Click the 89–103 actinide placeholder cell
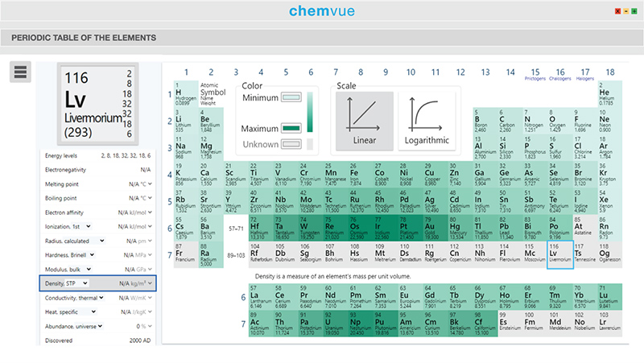The height and width of the screenshot is (363, 644). coord(236,255)
